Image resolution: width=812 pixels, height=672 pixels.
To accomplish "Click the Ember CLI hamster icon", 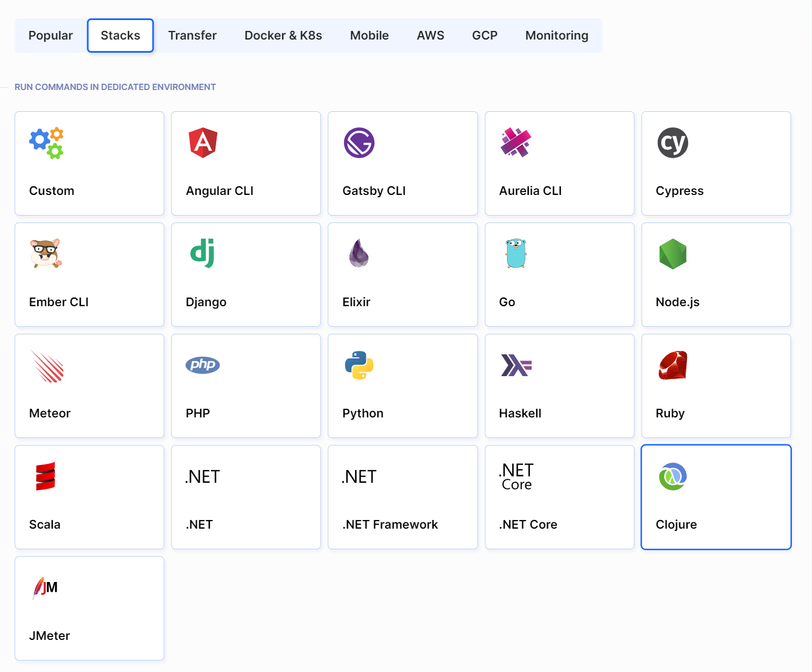I will click(x=46, y=253).
